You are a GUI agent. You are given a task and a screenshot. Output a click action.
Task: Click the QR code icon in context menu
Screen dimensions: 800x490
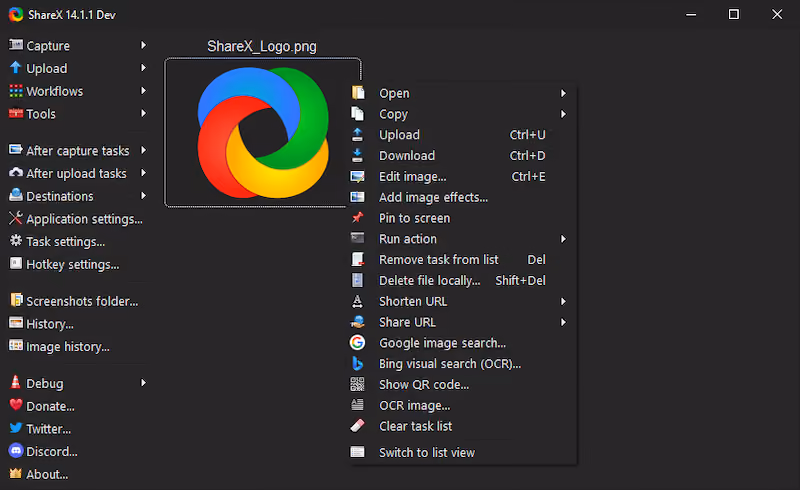coord(357,384)
